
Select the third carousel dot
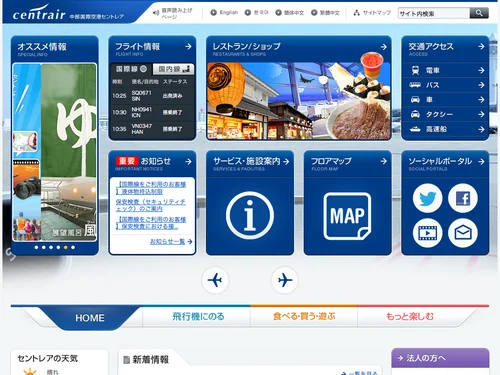click(51, 247)
